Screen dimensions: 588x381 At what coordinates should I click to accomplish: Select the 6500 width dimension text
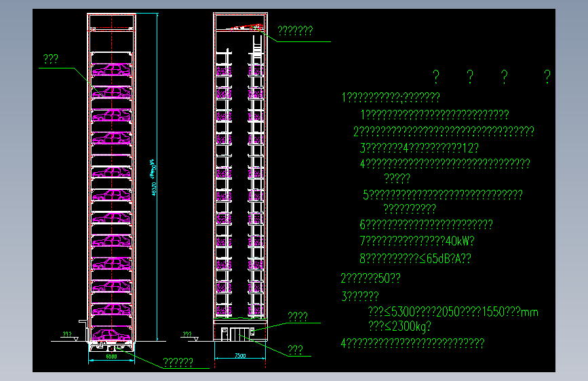coord(111,357)
